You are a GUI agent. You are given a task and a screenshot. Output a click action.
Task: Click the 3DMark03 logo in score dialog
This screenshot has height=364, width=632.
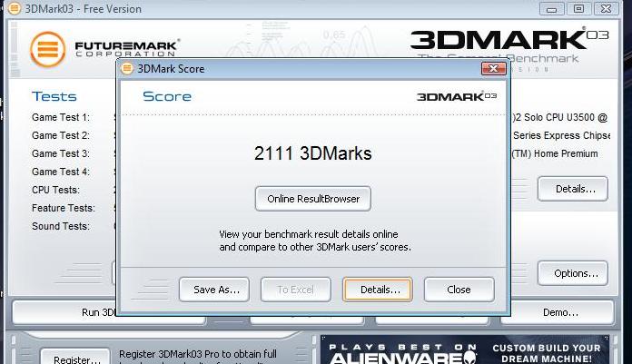click(x=457, y=96)
